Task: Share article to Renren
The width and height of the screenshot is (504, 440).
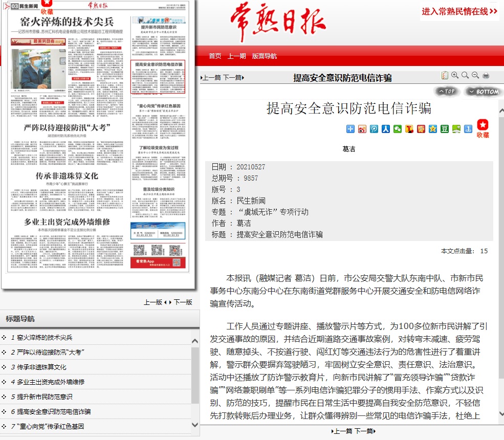Action: click(x=386, y=129)
